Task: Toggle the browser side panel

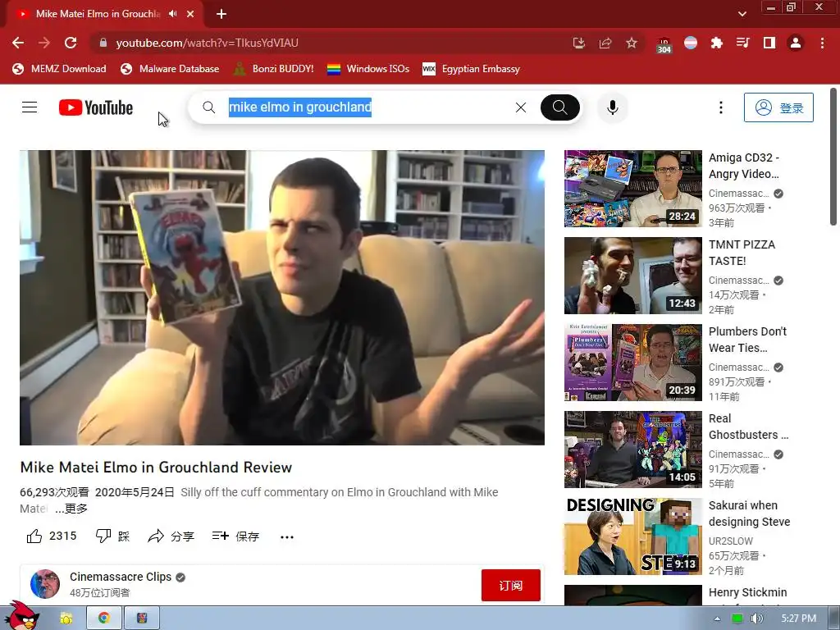Action: pyautogui.click(x=769, y=43)
